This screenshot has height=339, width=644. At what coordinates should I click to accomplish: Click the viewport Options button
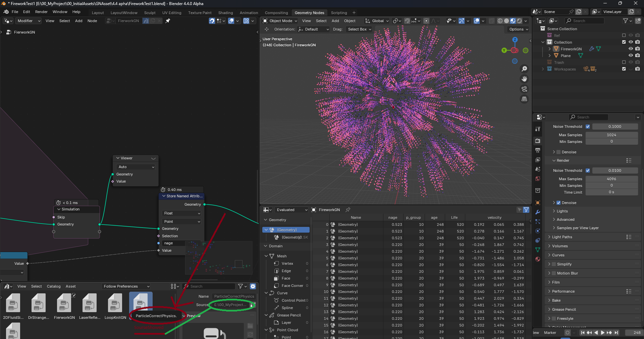pos(519,29)
